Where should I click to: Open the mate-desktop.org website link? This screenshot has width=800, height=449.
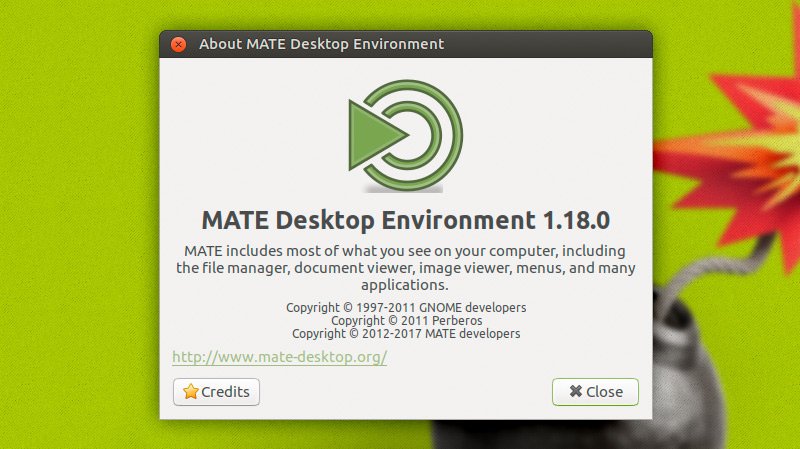279,357
